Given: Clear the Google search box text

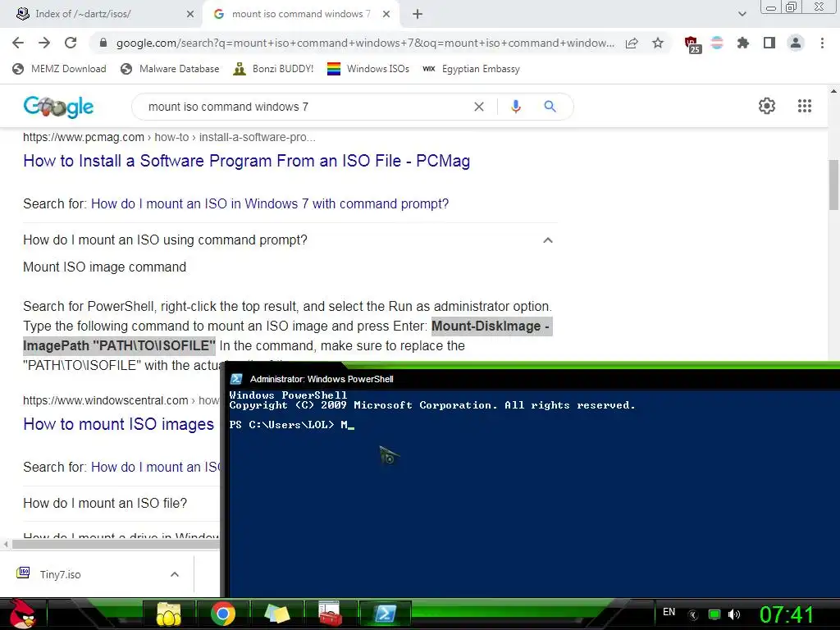Looking at the screenshot, I should [479, 107].
